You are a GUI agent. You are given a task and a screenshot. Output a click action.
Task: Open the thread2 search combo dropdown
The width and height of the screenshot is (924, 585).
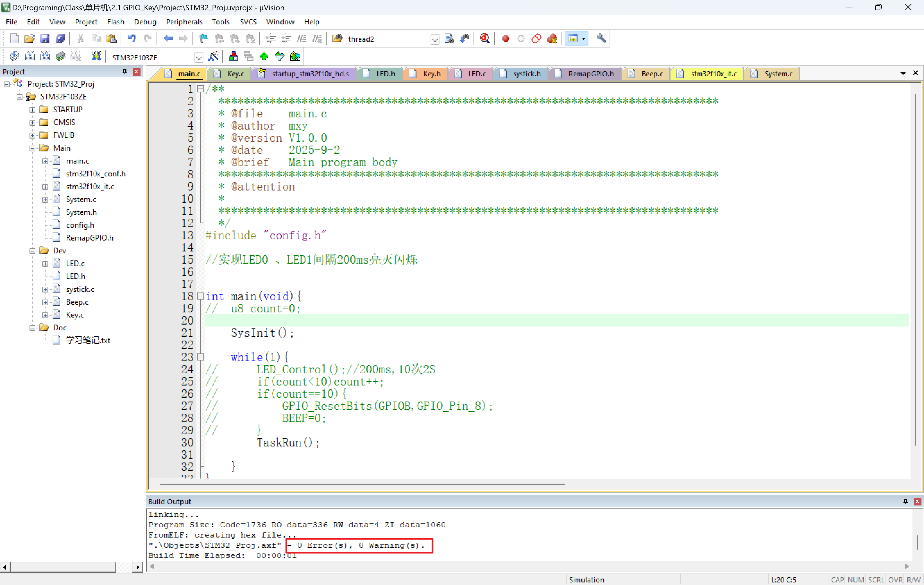(435, 39)
